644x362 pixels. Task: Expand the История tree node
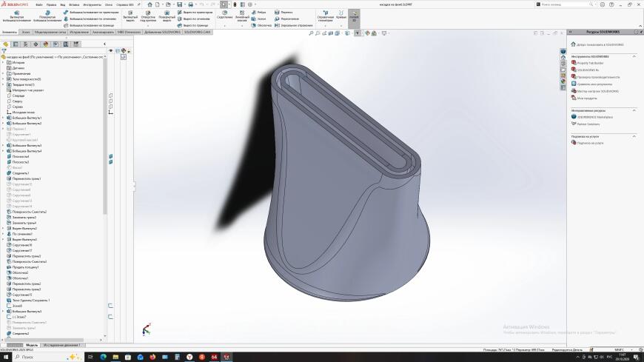coord(3,62)
